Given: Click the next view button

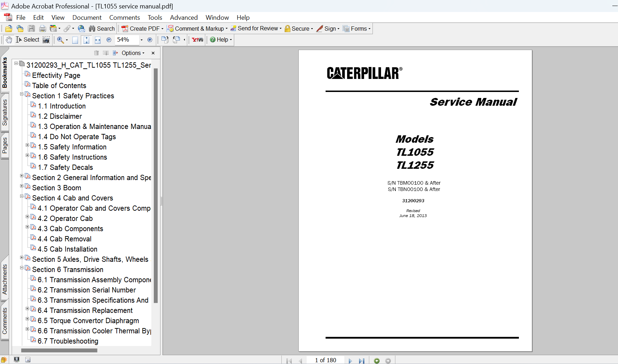Looking at the screenshot, I should [x=388, y=360].
